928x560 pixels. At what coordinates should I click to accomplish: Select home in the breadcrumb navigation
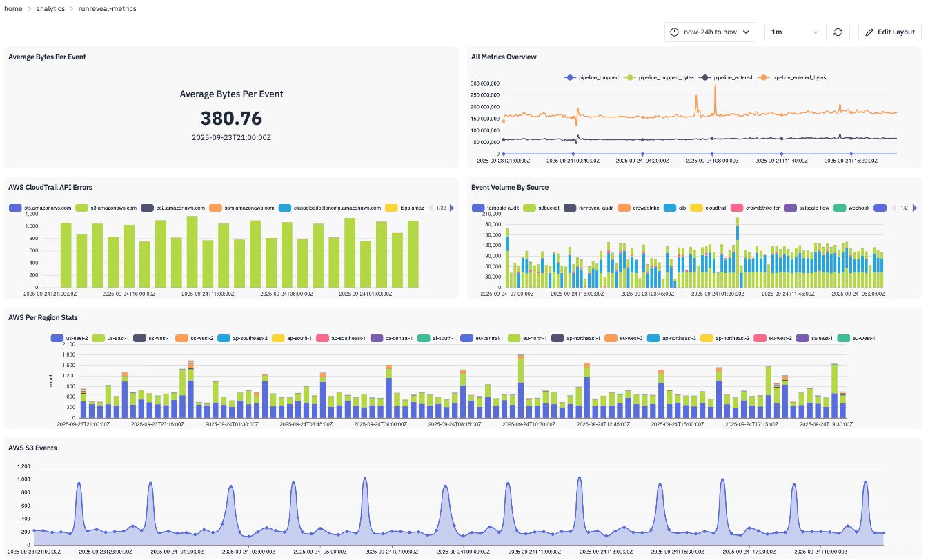[x=12, y=8]
